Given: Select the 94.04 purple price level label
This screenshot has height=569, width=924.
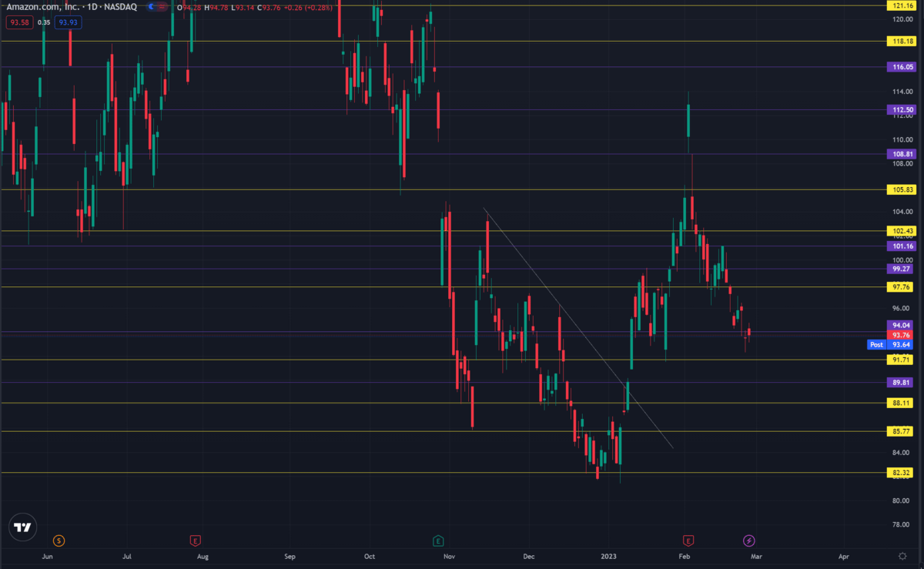Looking at the screenshot, I should pyautogui.click(x=902, y=326).
